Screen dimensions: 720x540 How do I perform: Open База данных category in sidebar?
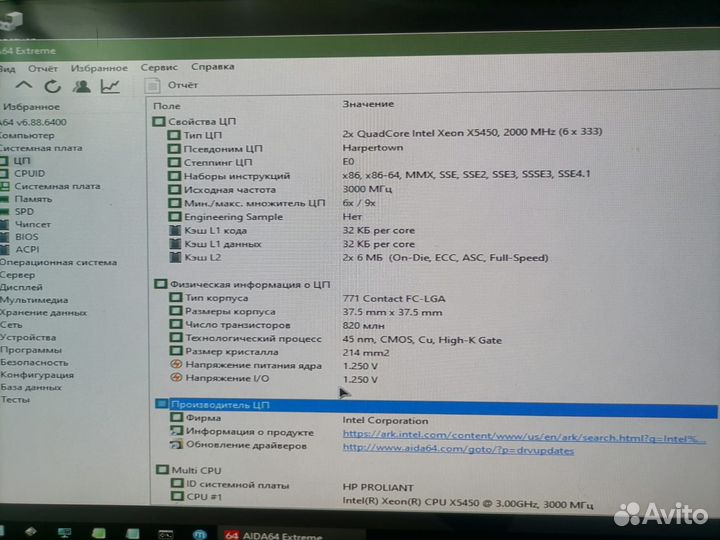31,387
